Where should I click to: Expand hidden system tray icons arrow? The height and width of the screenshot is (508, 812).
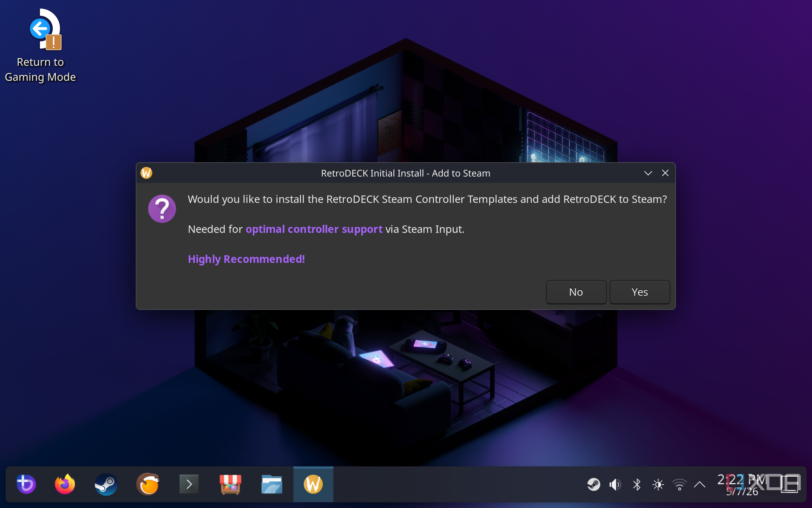click(x=700, y=485)
